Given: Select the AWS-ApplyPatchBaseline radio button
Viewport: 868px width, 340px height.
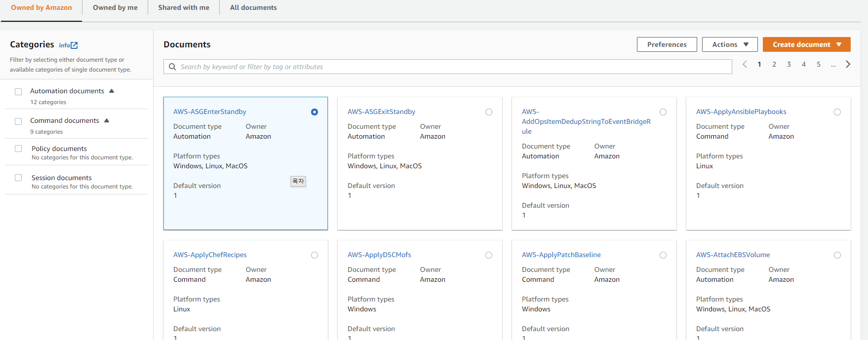Looking at the screenshot, I should click(x=663, y=255).
